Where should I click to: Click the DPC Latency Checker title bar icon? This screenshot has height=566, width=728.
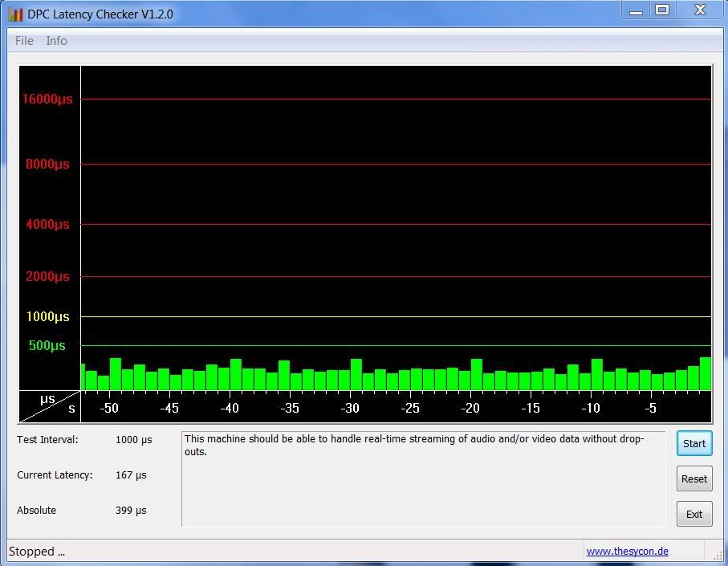(x=15, y=14)
